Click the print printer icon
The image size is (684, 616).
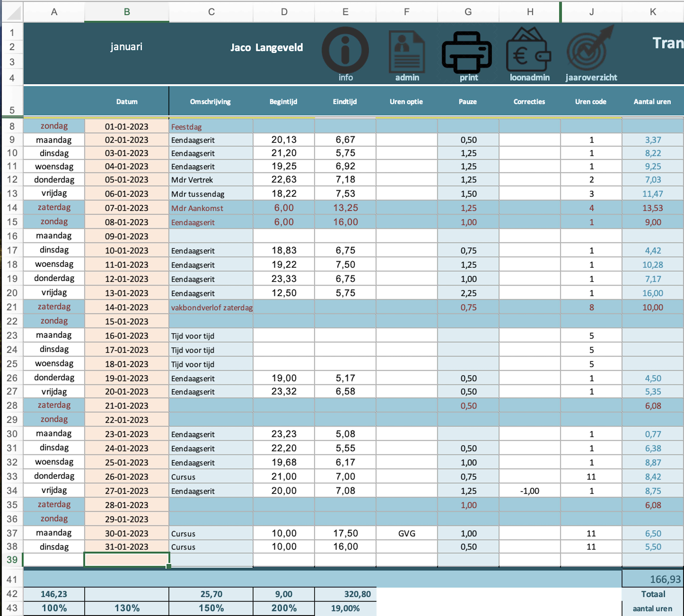(x=467, y=53)
